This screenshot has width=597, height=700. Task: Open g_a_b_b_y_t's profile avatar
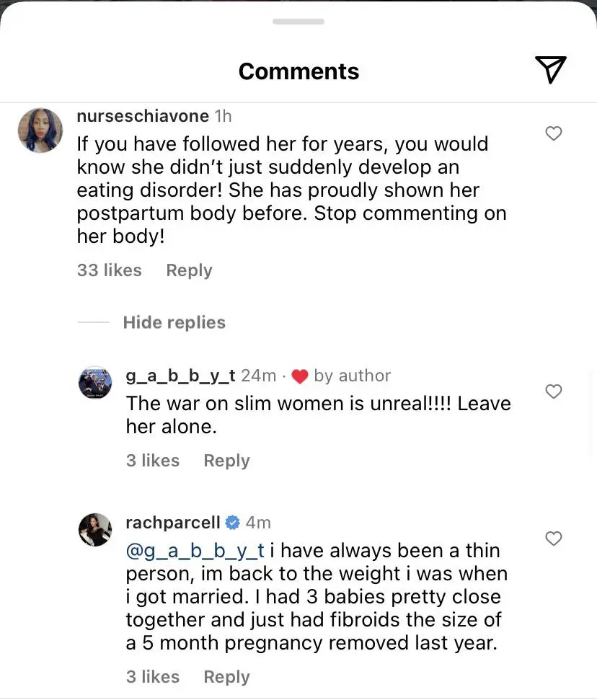coord(94,382)
